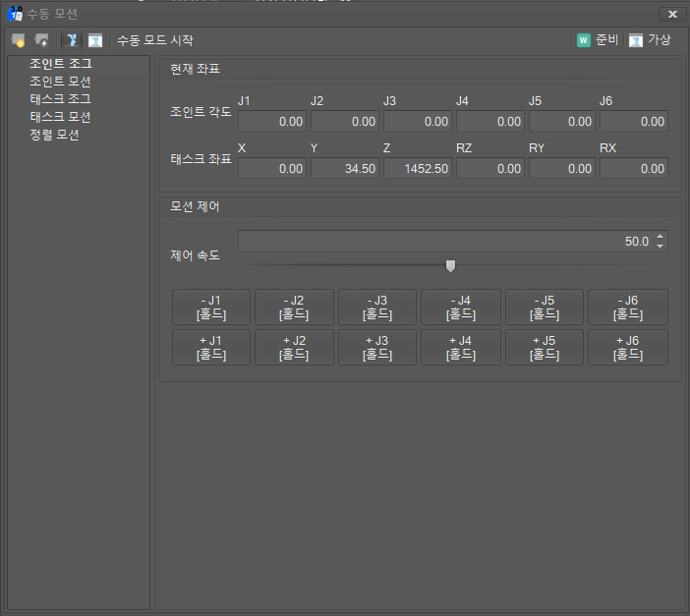Click the green 준비 status icon
690x616 pixels.
(584, 40)
